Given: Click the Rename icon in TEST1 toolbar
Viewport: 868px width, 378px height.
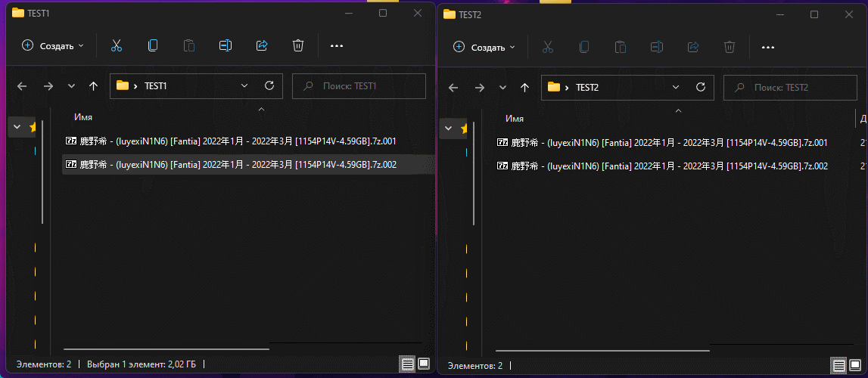Looking at the screenshot, I should [226, 46].
